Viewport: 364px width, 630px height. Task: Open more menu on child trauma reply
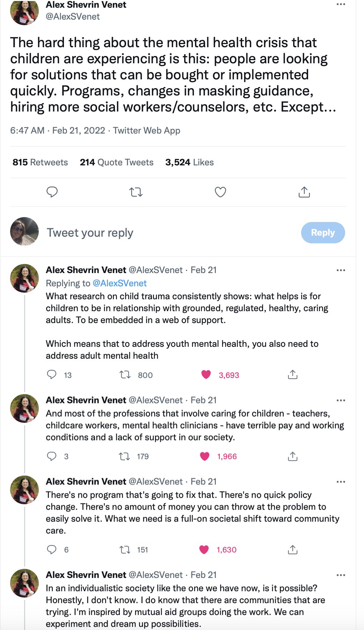click(341, 270)
